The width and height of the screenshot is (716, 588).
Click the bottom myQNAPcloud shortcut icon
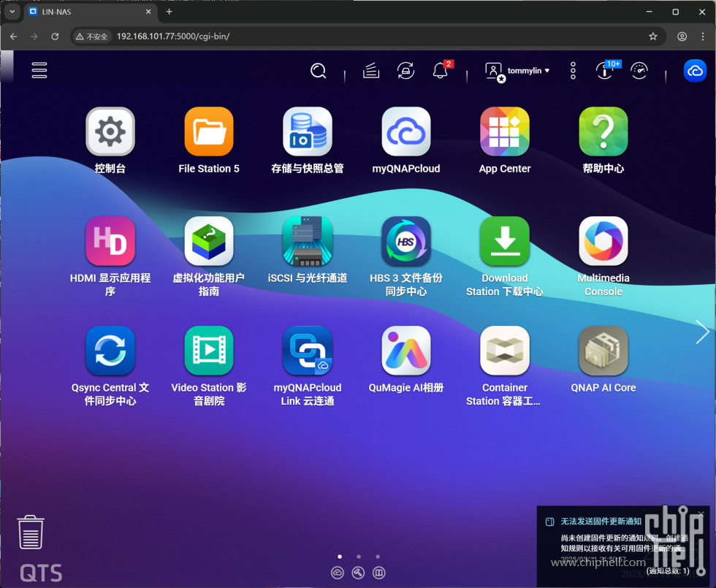coord(338,573)
